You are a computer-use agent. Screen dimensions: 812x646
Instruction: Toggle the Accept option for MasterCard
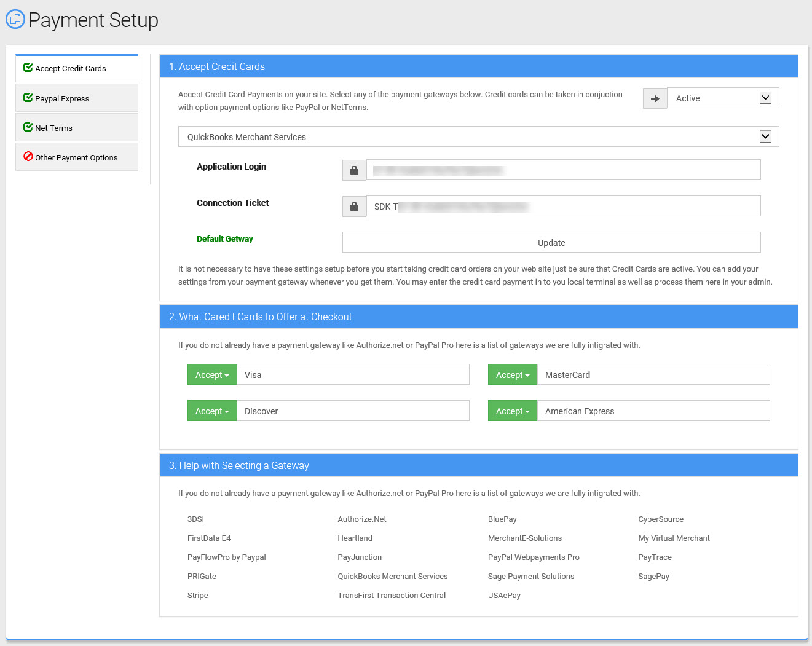[513, 375]
